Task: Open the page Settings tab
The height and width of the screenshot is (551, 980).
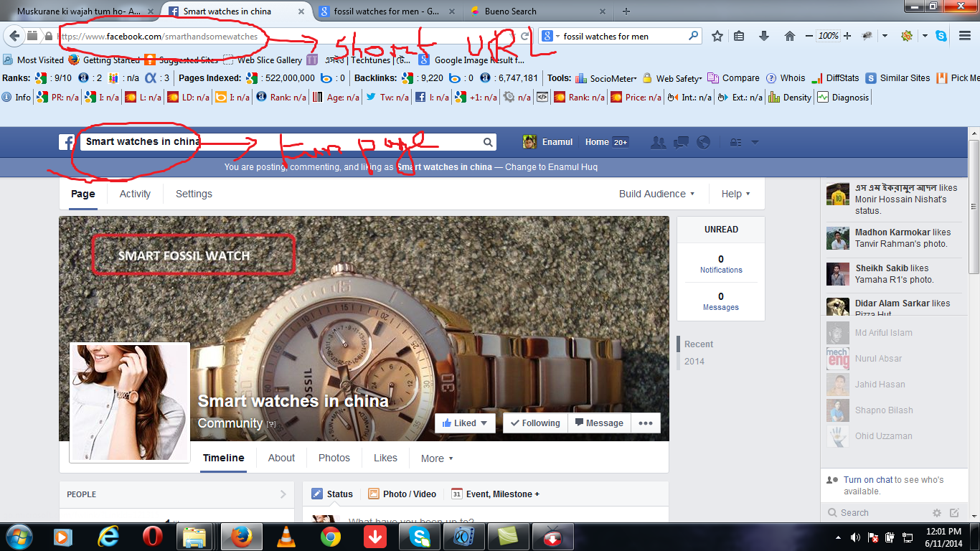Action: tap(194, 194)
